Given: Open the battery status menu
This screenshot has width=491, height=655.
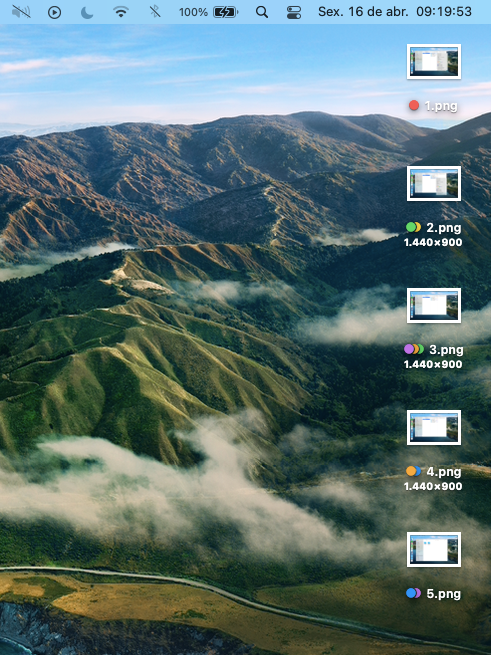Looking at the screenshot, I should click(x=226, y=12).
